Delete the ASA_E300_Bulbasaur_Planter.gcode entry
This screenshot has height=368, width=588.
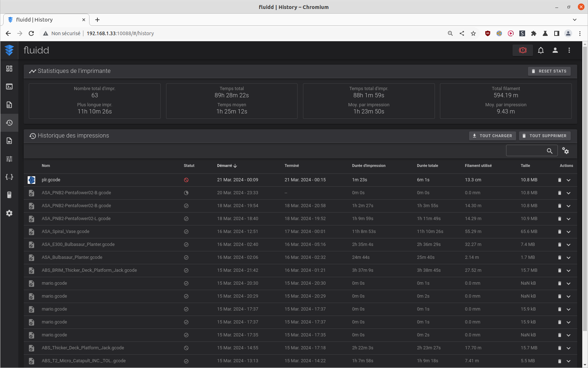pos(560,245)
